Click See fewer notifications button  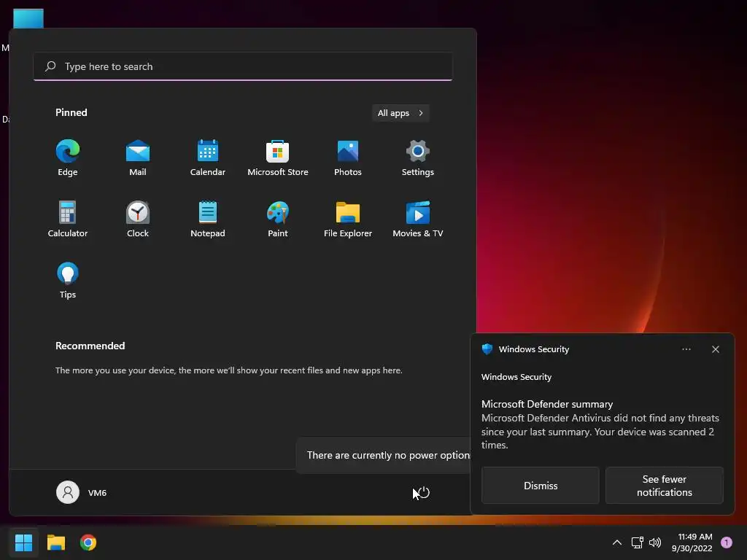tap(664, 485)
